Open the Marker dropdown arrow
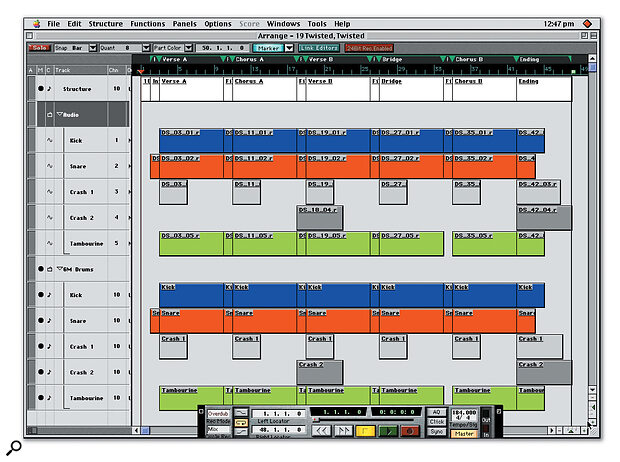 [x=289, y=48]
